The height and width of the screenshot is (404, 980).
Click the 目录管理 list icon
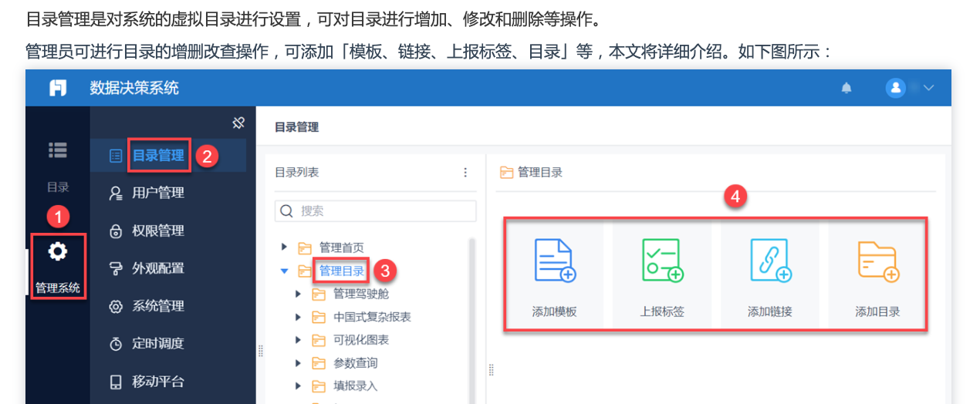point(116,156)
